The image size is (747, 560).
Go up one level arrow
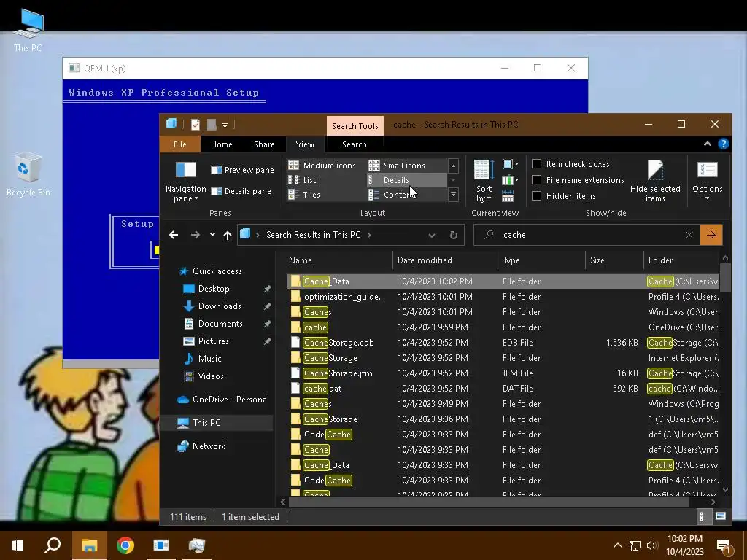[228, 235]
